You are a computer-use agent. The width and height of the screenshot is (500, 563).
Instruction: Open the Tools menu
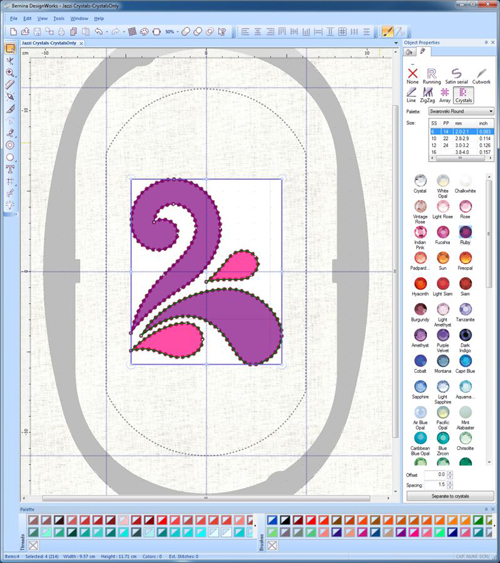coord(59,18)
